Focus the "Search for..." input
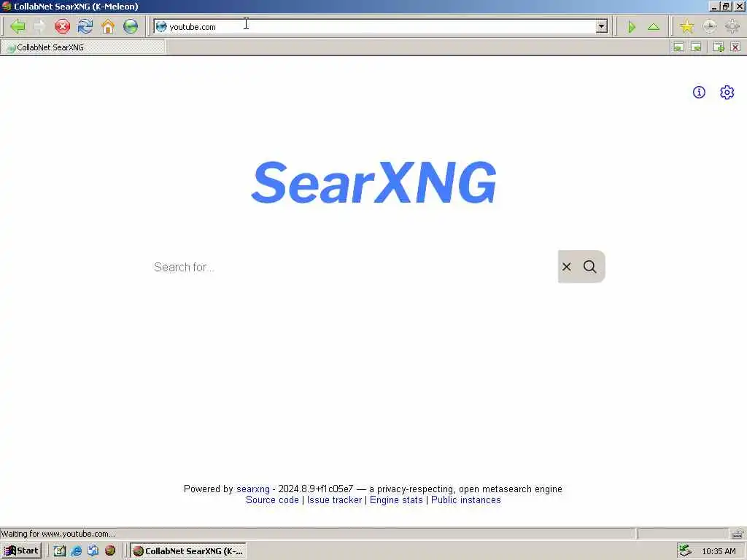 tap(352, 267)
